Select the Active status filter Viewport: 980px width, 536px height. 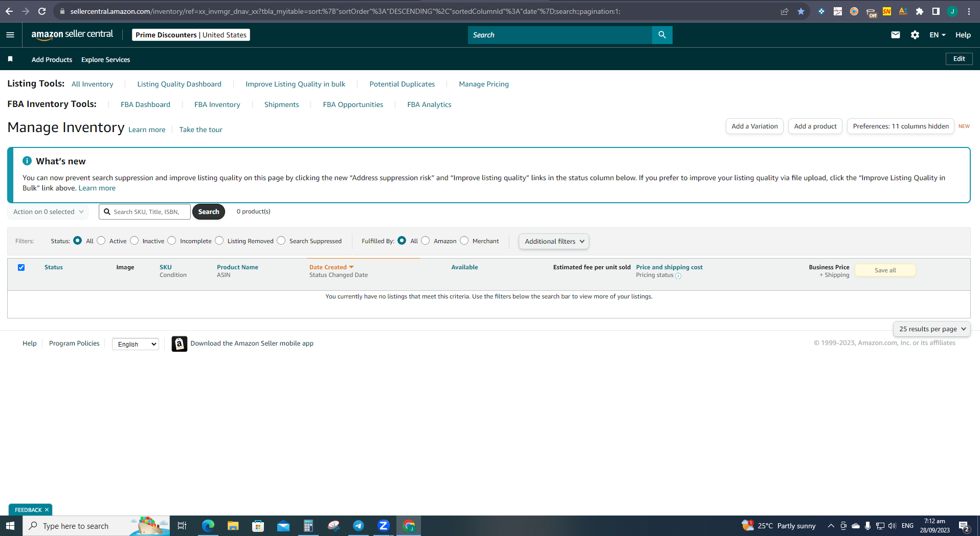click(101, 241)
